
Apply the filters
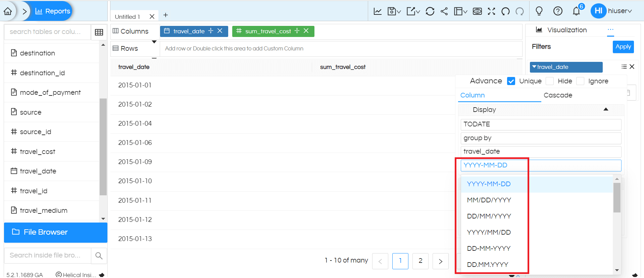click(x=623, y=47)
